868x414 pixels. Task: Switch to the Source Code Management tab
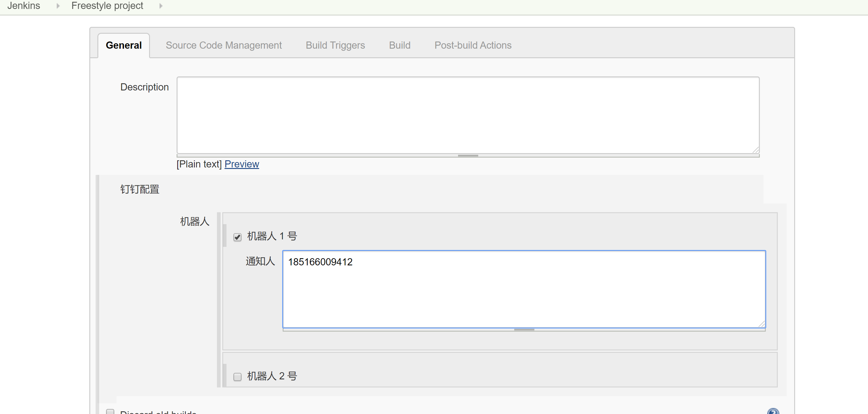(223, 45)
